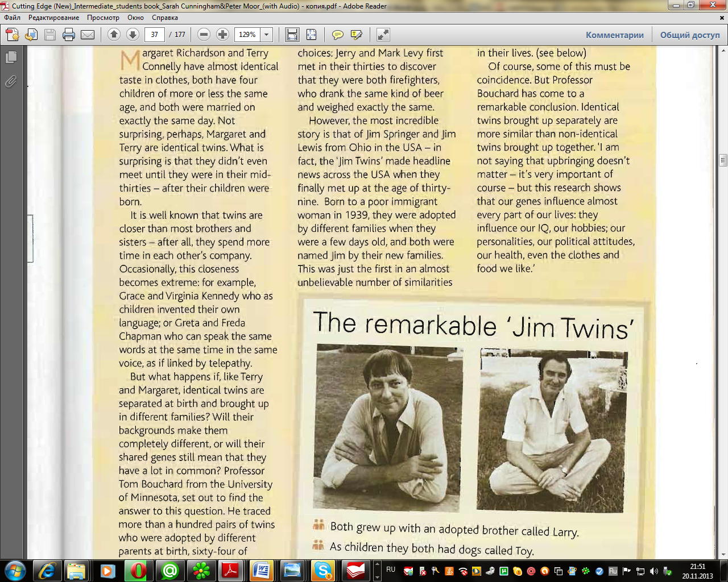728x582 pixels.
Task: Open Opera browser from taskbar
Action: [138, 571]
